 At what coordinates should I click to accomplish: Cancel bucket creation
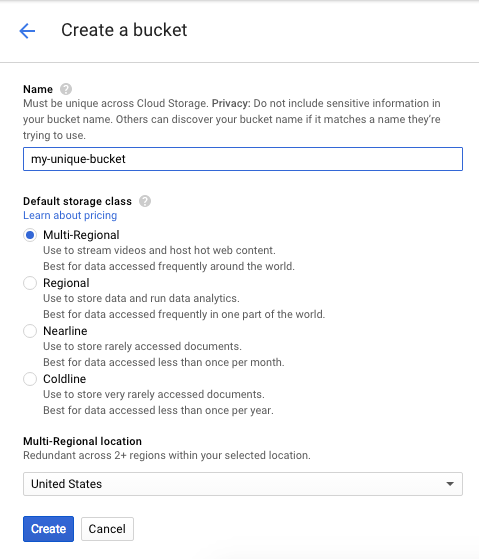(107, 529)
